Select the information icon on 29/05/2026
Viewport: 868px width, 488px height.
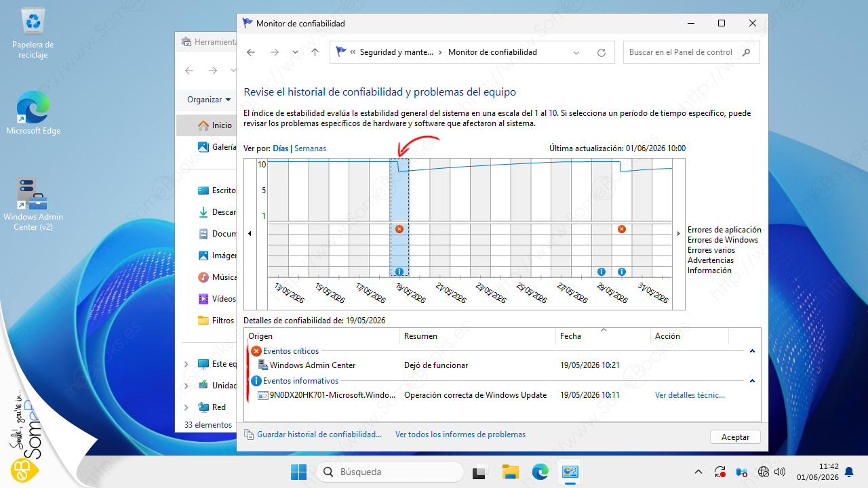[601, 272]
